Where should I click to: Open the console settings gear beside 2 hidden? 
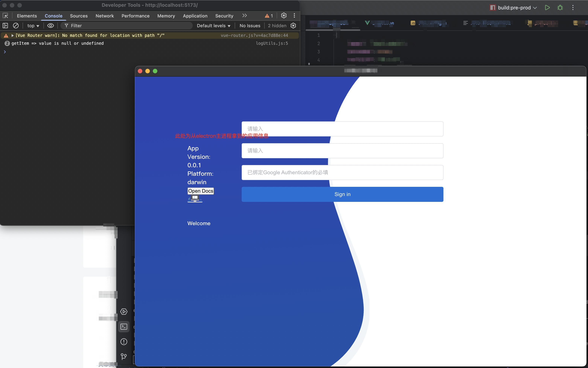click(293, 26)
